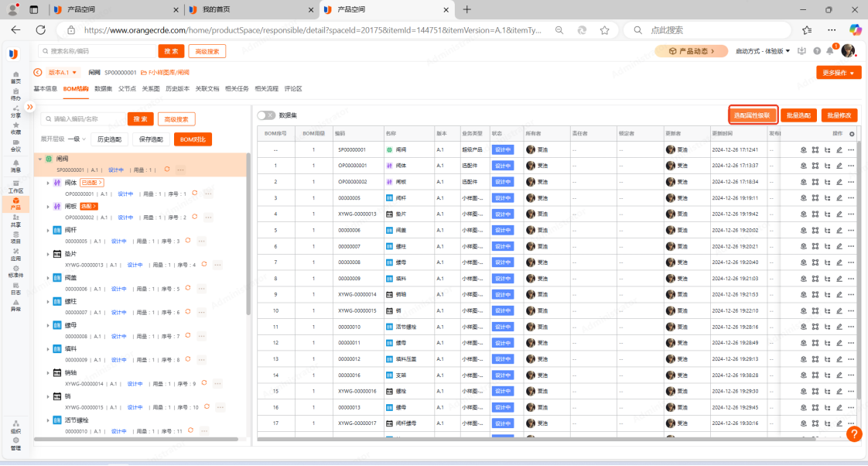Click refresh icon beside 闸杆 tree node
The width and height of the screenshot is (868, 466).
point(193,241)
